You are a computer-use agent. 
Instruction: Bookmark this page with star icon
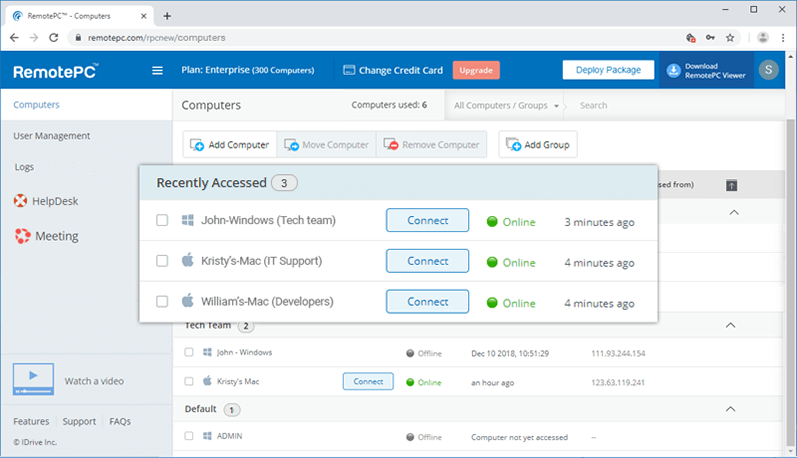730,38
